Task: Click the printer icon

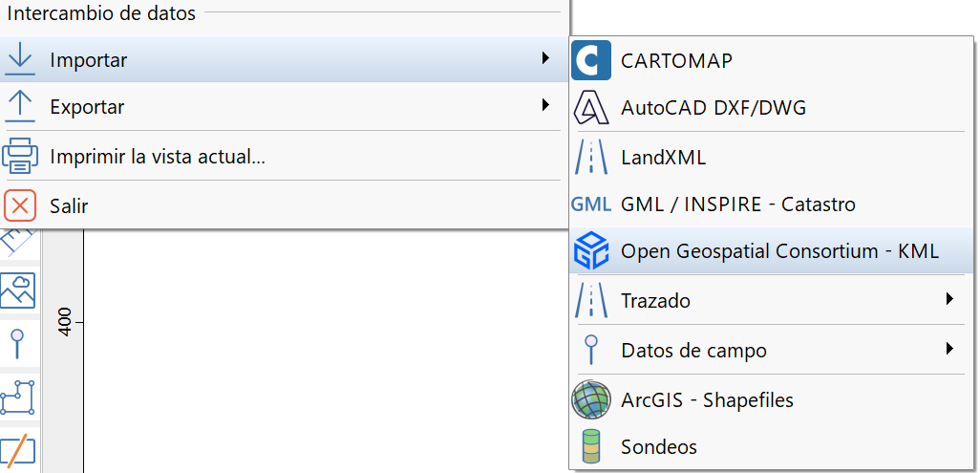Action: (x=20, y=156)
